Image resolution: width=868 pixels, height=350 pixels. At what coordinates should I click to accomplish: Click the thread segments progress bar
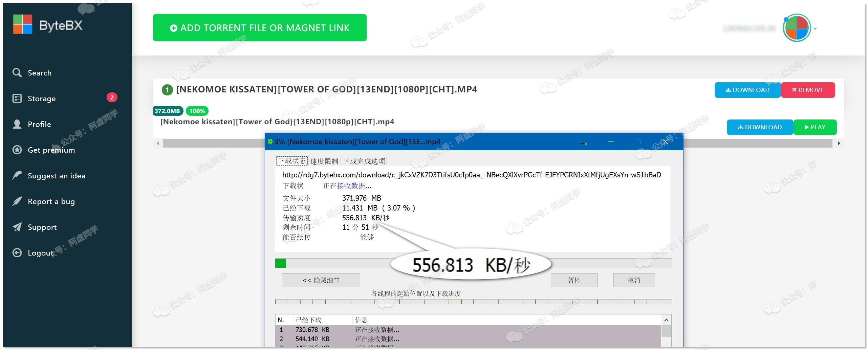click(x=473, y=302)
